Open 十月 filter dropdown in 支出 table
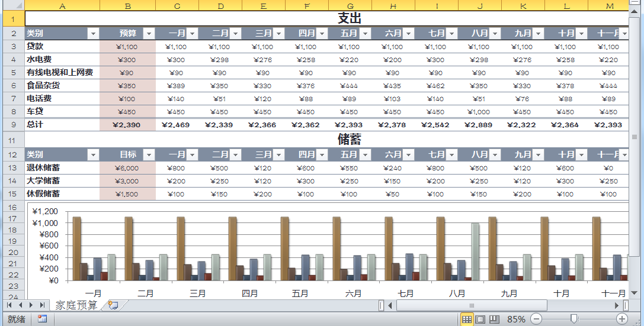The image size is (644, 326). pyautogui.click(x=582, y=33)
